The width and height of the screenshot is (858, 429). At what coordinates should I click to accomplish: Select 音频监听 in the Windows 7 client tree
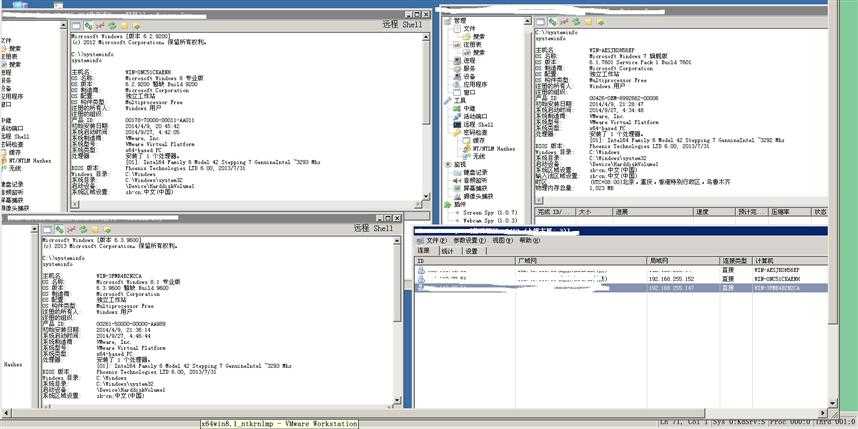[x=476, y=180]
